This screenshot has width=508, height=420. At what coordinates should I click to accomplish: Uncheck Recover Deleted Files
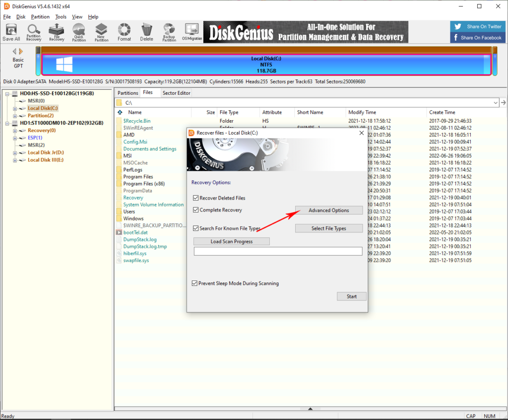click(195, 198)
